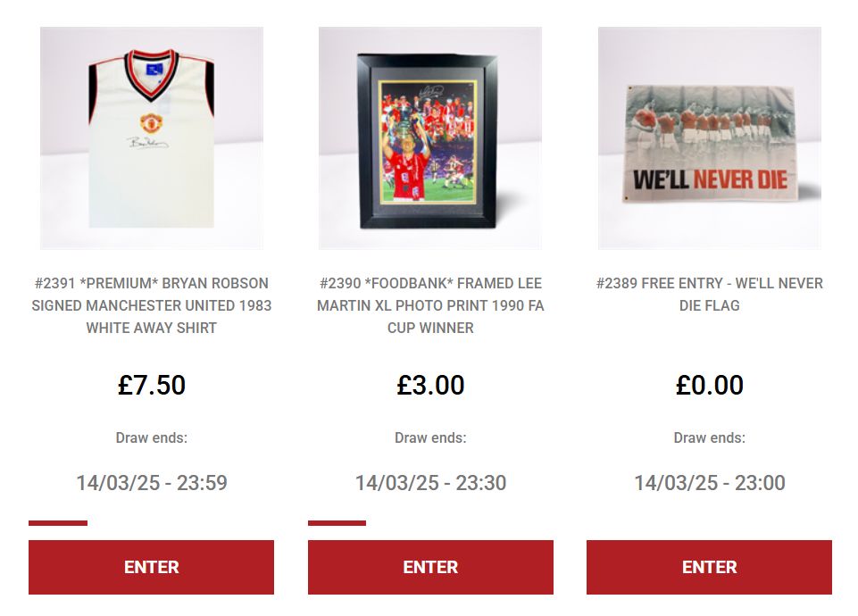The width and height of the screenshot is (858, 616).
Task: Select the £0.00 price of flag draw
Action: (709, 385)
